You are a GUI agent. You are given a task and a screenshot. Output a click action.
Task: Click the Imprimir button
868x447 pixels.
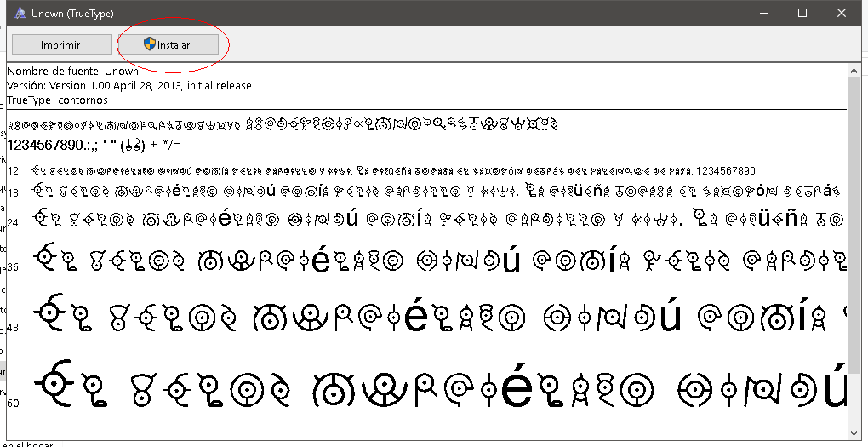click(x=61, y=45)
